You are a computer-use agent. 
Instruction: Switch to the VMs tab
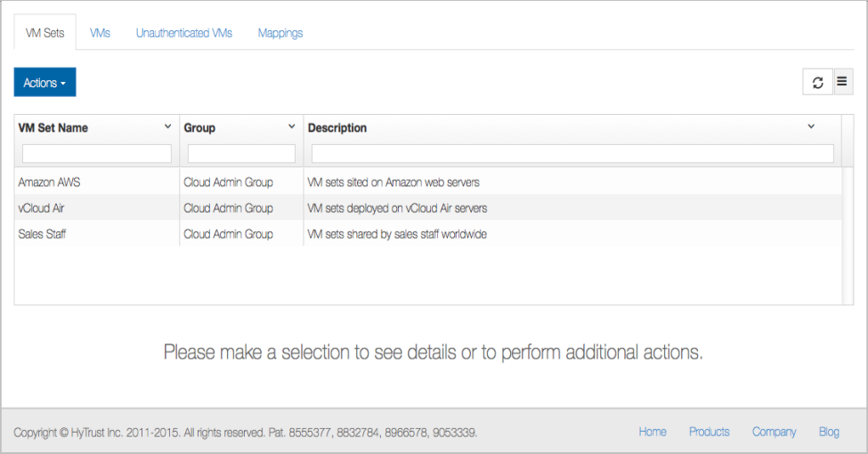100,33
